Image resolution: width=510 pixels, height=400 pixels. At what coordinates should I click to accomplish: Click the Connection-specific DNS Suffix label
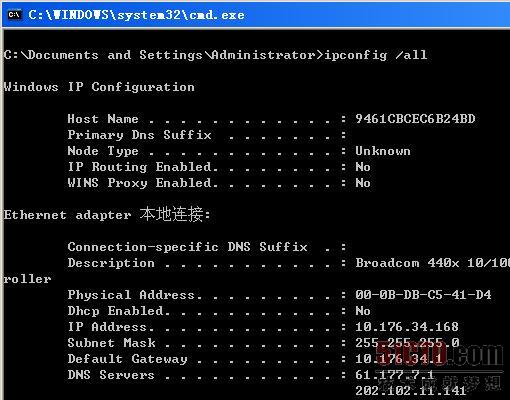(x=187, y=247)
